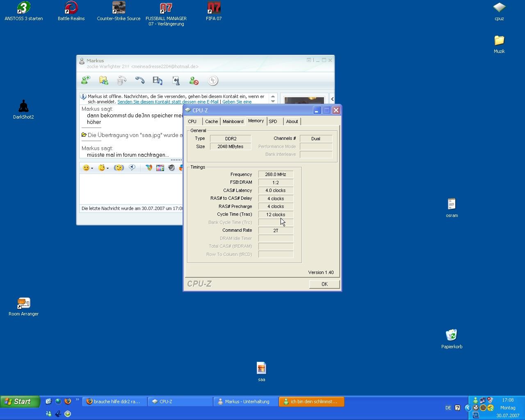Click the Messenger icon in the system tray
The image size is (525, 420).
(x=475, y=400)
